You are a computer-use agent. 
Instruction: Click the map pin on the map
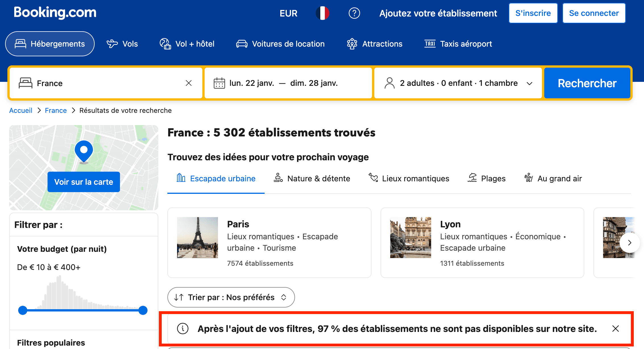point(84,151)
